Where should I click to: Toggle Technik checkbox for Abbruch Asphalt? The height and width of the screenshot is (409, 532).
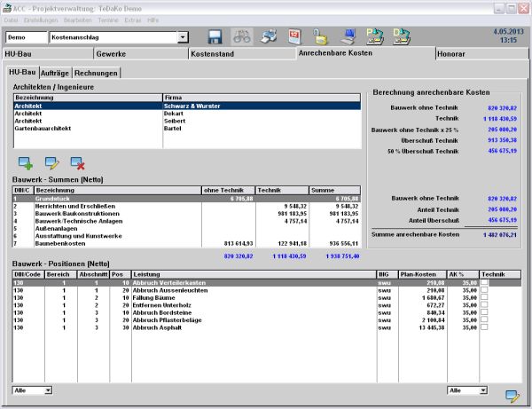(484, 326)
